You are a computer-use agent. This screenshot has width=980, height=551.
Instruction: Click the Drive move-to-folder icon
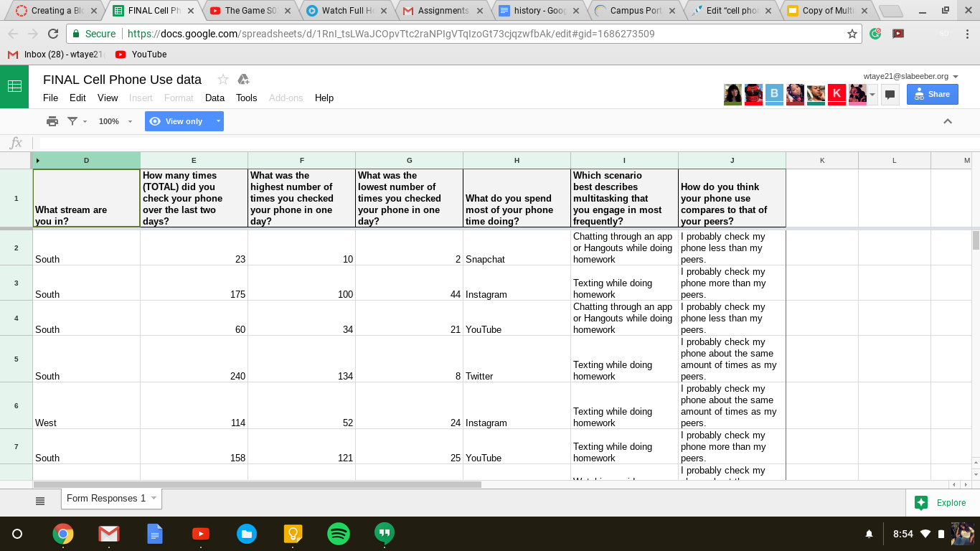click(243, 80)
